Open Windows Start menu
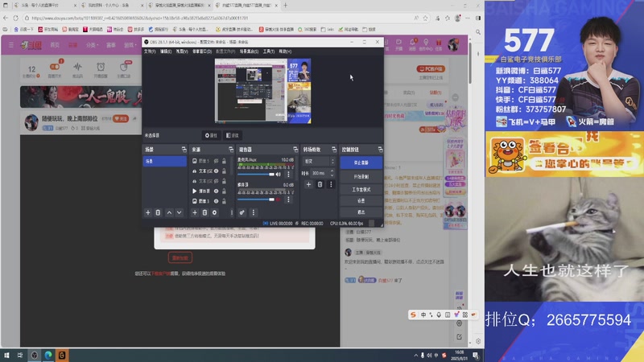The image size is (644, 362). tap(6, 355)
